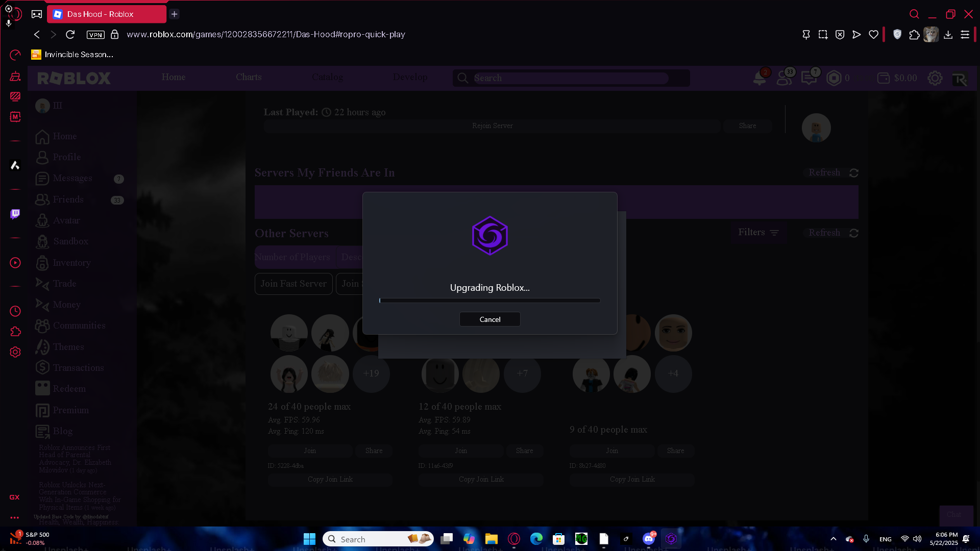Open the browser downloads icon
This screenshot has height=551, width=980.
click(x=948, y=35)
